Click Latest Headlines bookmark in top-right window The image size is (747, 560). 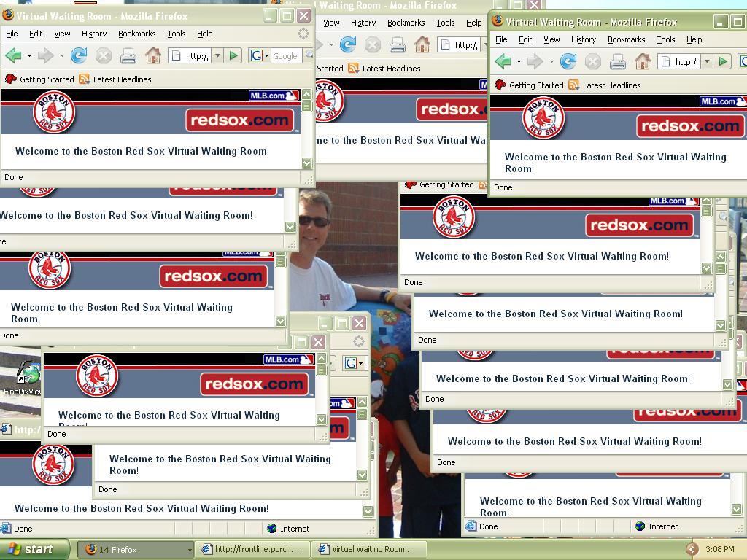605,85
